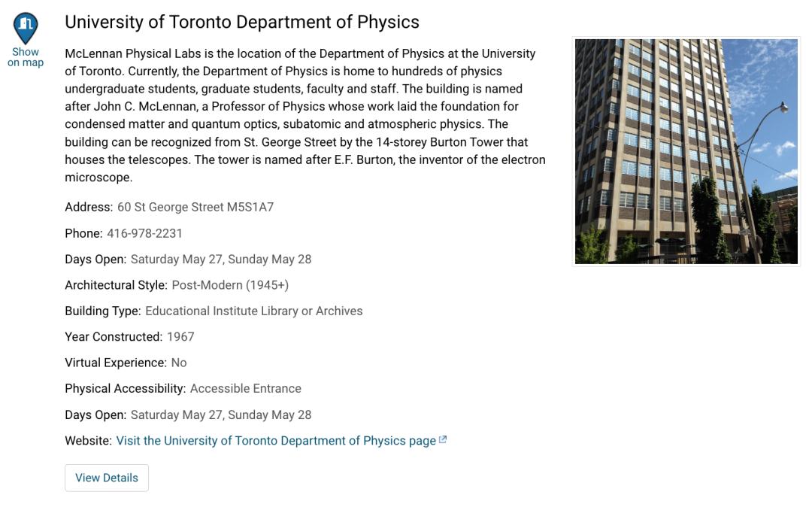
Task: Click the Virtual Experience 'No' value
Action: pos(179,363)
